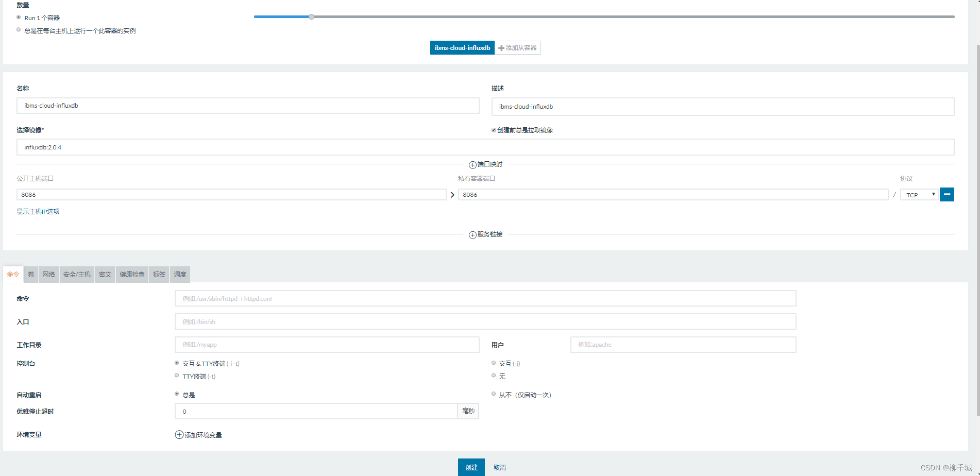Remove the 8086 port mapping row
Viewport: 980px width, 476px height.
coord(947,195)
